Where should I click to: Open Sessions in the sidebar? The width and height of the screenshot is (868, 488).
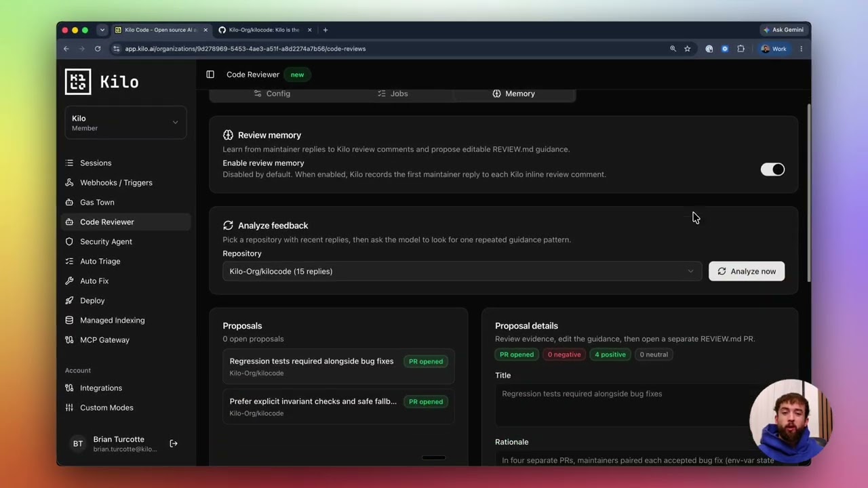[125, 163]
